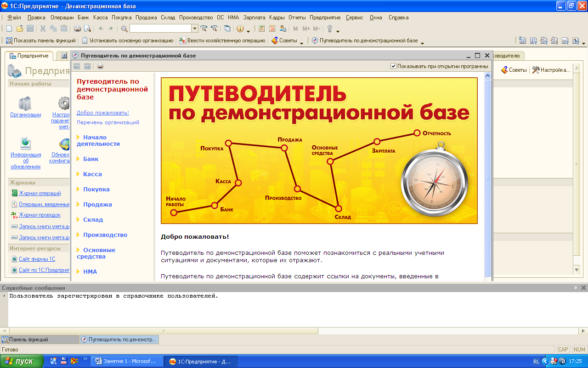Open the Calculator icon
Image resolution: width=588 pixels, height=368 pixels.
pos(262,29)
